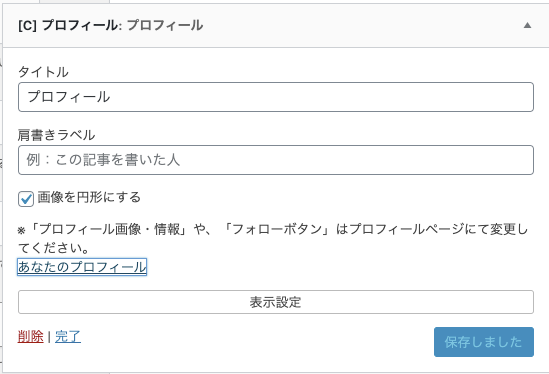Uncheck the 画像を円形にする checkbox
The height and width of the screenshot is (374, 549).
click(26, 199)
